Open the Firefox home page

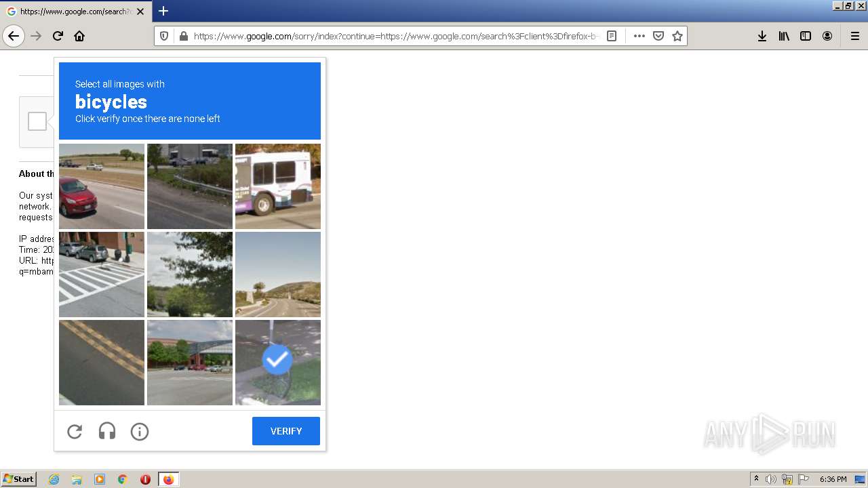click(79, 36)
